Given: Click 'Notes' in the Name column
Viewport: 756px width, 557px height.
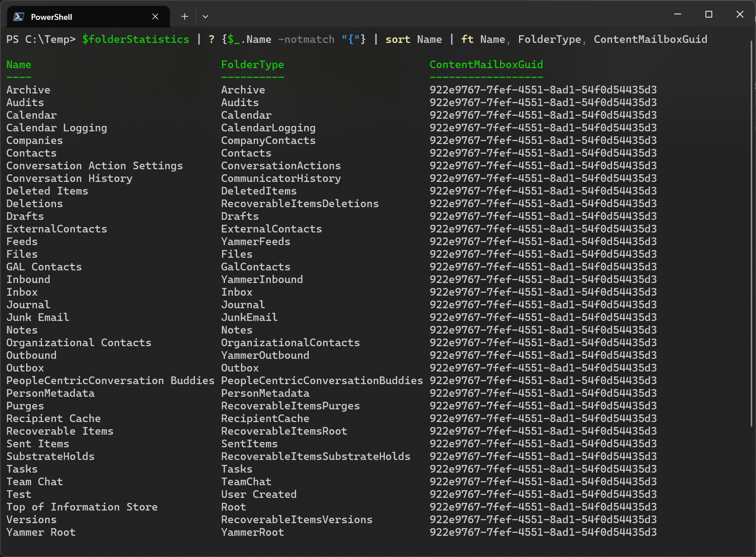Looking at the screenshot, I should pos(22,330).
